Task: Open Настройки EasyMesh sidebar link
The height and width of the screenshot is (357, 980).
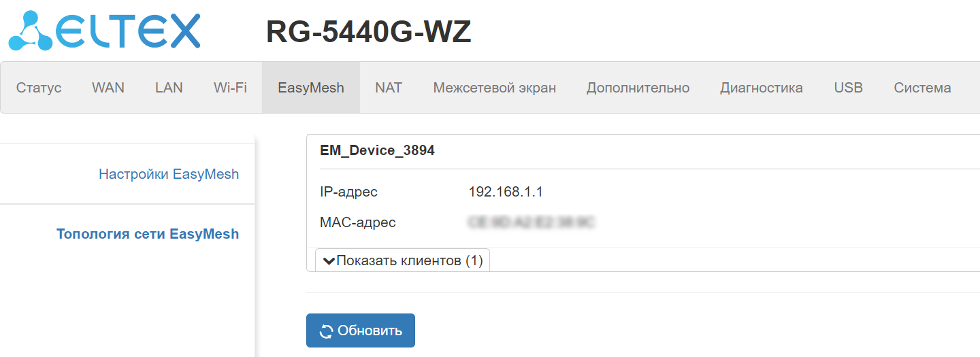Action: (x=169, y=174)
